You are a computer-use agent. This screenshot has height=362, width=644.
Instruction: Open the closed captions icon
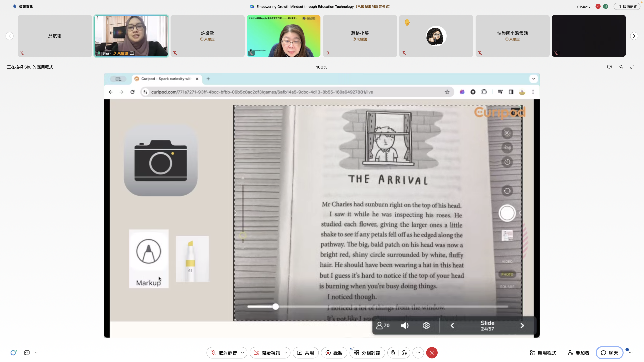[x=27, y=353]
